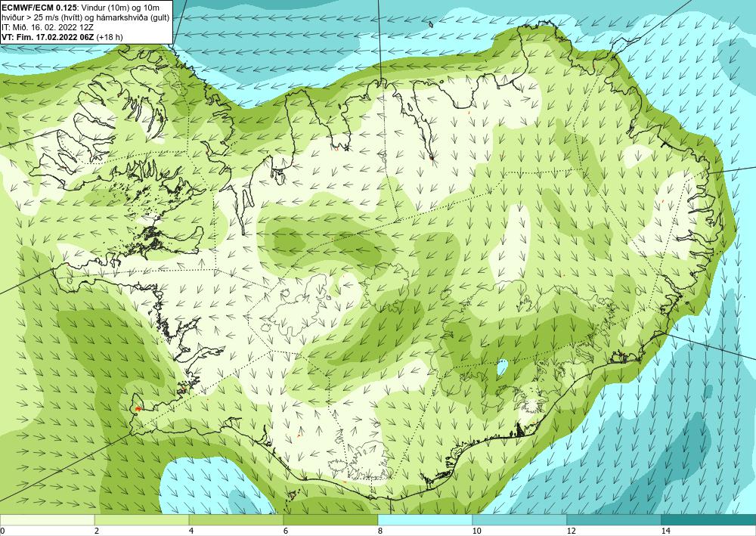
Task: Click the legend swatch above 14 m/s
Action: [709, 519]
